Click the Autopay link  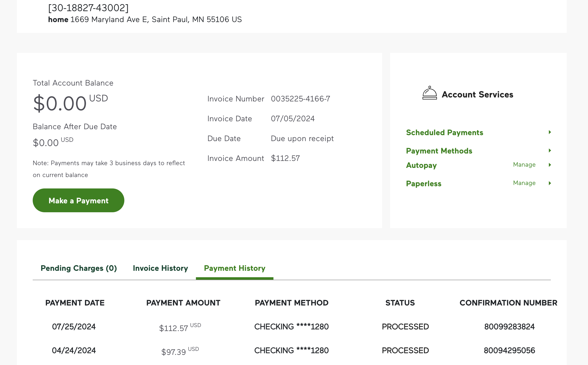point(421,165)
